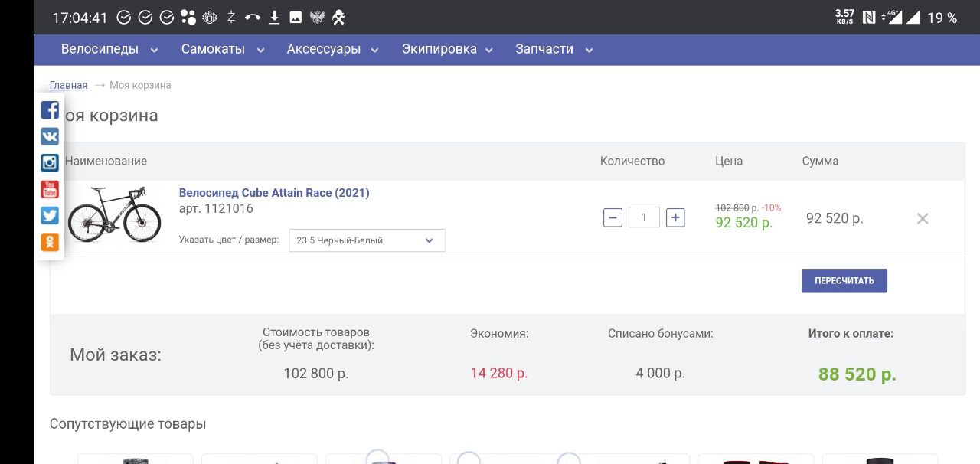Click the Сопутствующие товары heading

tap(128, 424)
